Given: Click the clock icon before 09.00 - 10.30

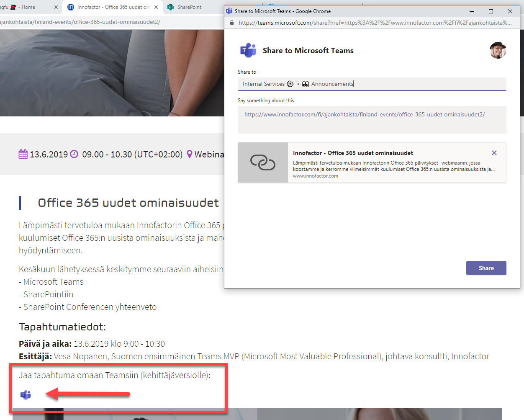Looking at the screenshot, I should coord(74,154).
